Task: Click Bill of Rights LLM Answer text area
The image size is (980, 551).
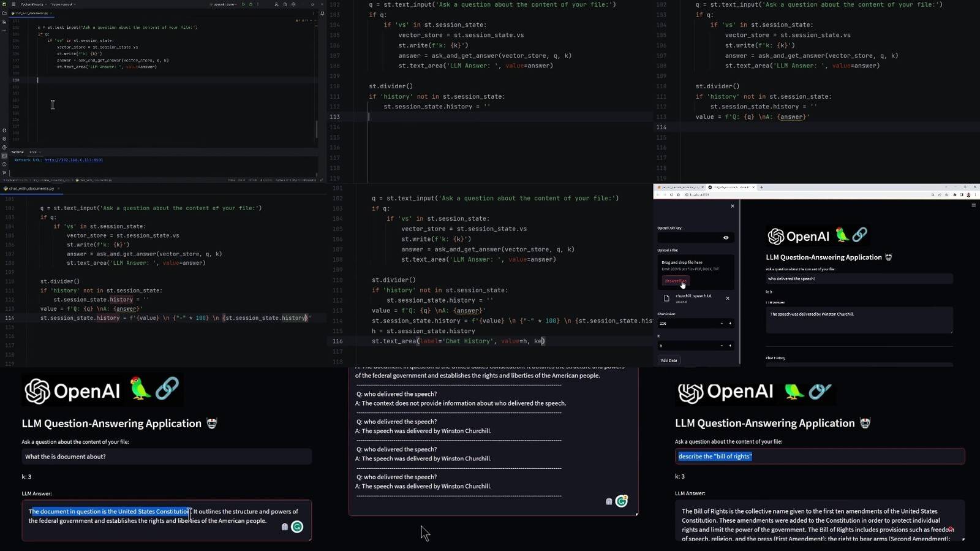Action: (x=820, y=522)
